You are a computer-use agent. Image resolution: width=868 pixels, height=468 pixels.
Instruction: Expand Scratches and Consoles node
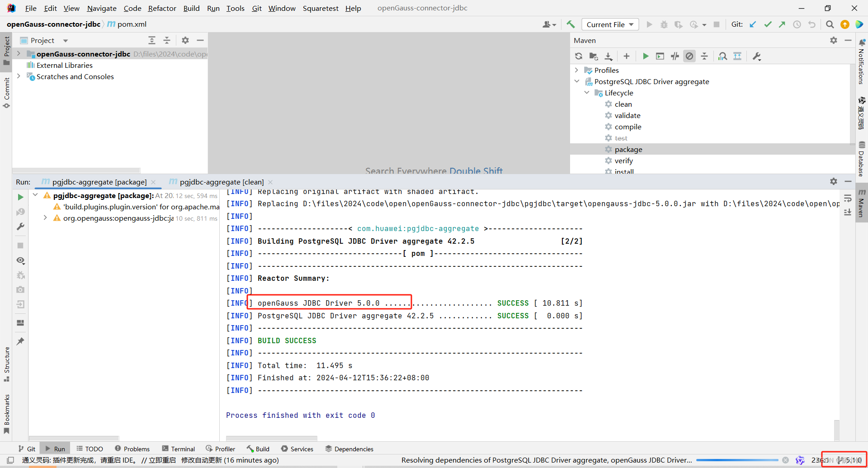coord(19,76)
